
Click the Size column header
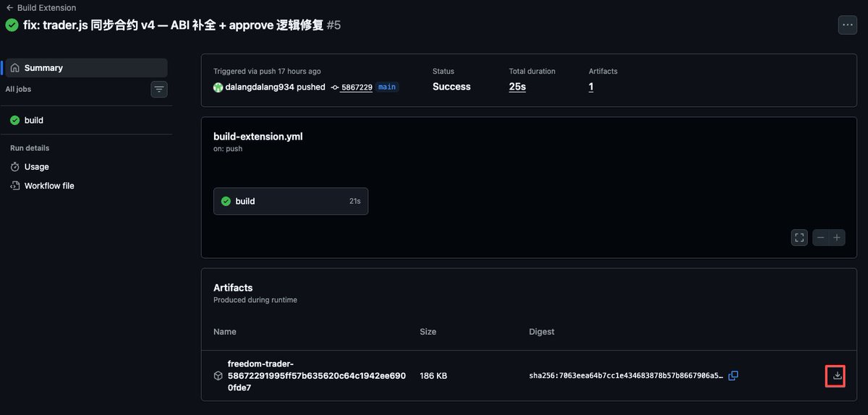point(428,332)
